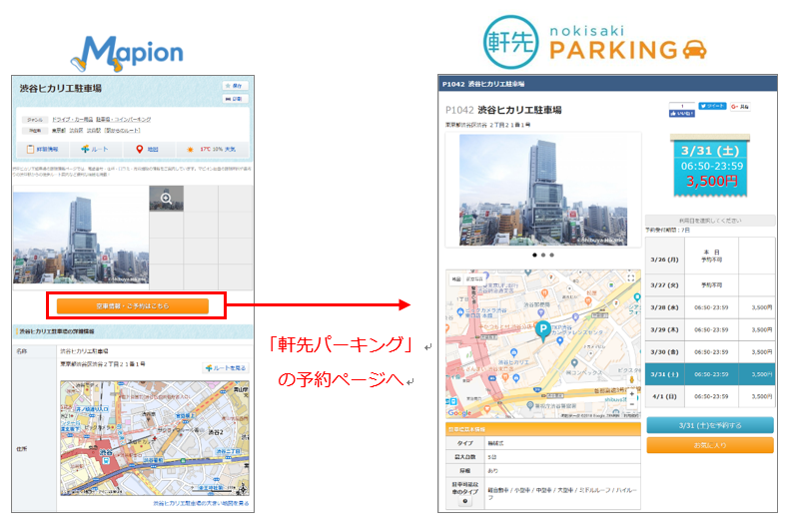Select the 地図 tab with red pin

tap(147, 150)
